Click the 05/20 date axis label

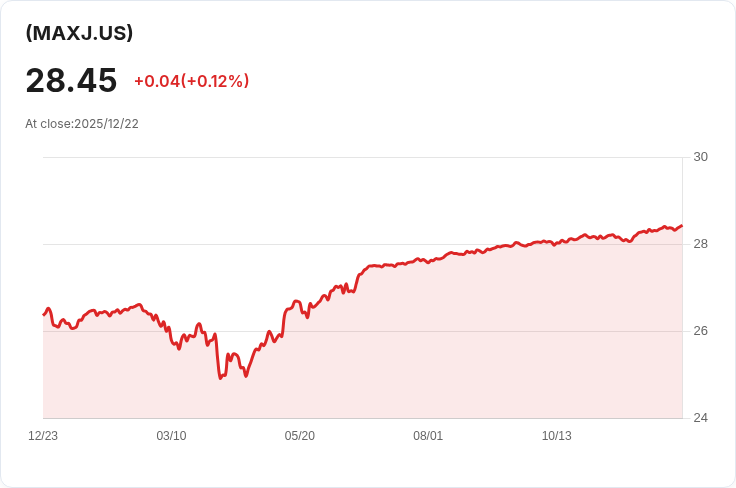tap(299, 436)
